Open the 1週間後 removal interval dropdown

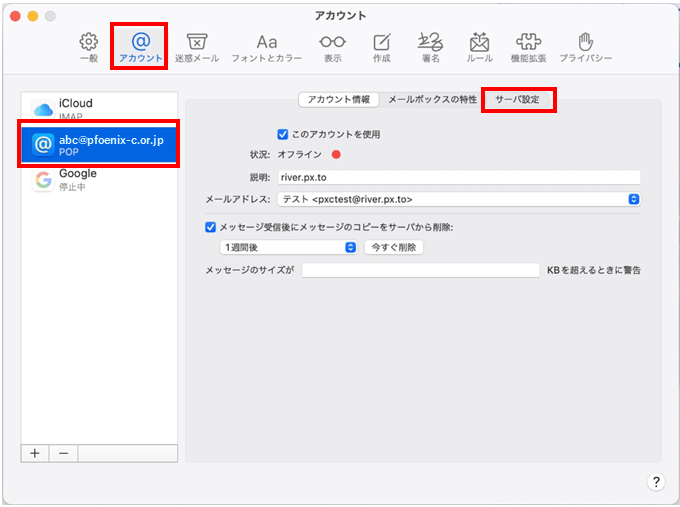click(290, 247)
